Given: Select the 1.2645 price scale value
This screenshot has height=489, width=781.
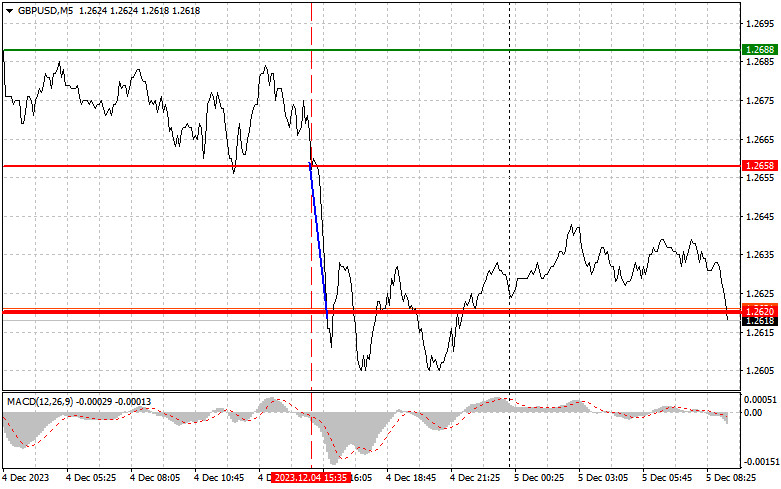Looking at the screenshot, I should (x=760, y=217).
